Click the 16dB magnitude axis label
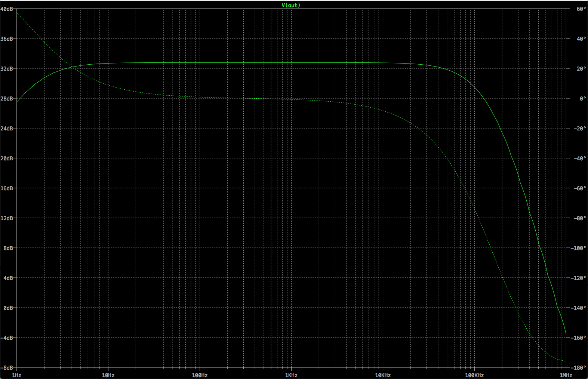 pyautogui.click(x=7, y=188)
